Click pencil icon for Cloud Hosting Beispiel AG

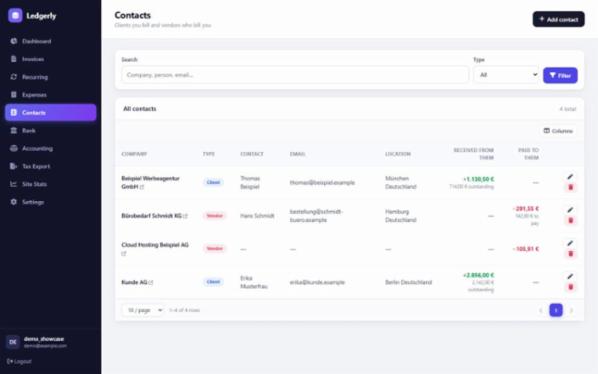tap(570, 243)
